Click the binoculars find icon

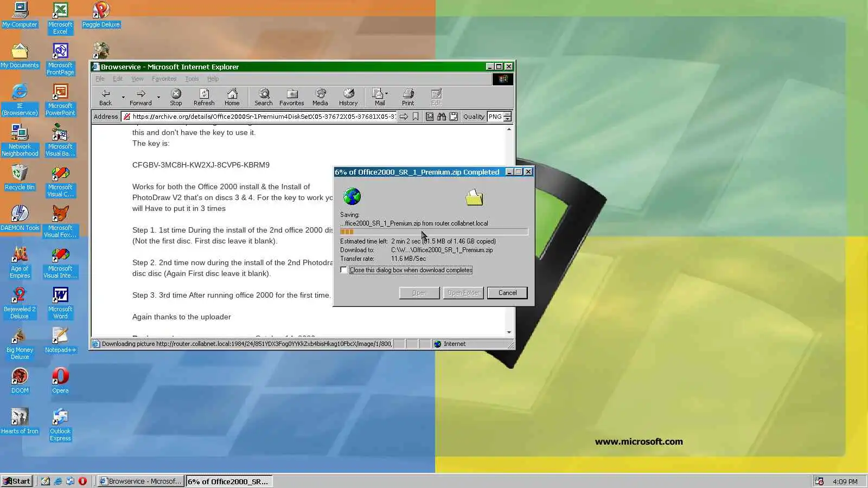(442, 117)
